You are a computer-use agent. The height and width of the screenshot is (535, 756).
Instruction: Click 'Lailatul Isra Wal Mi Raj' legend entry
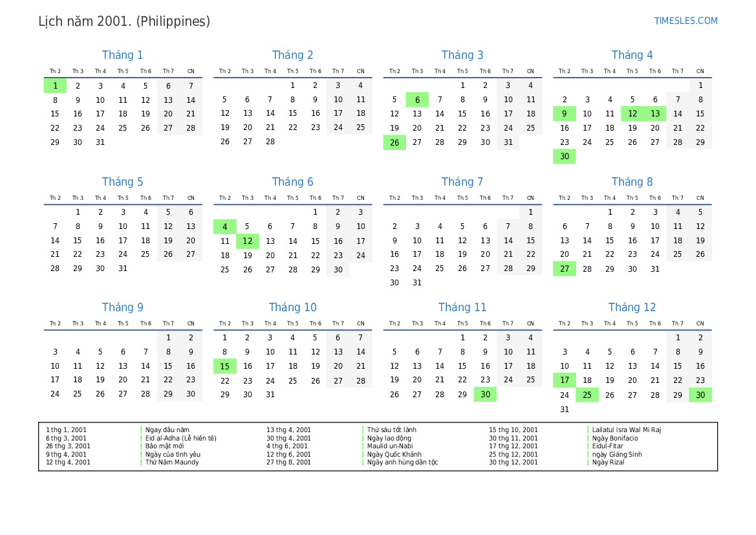(x=627, y=430)
